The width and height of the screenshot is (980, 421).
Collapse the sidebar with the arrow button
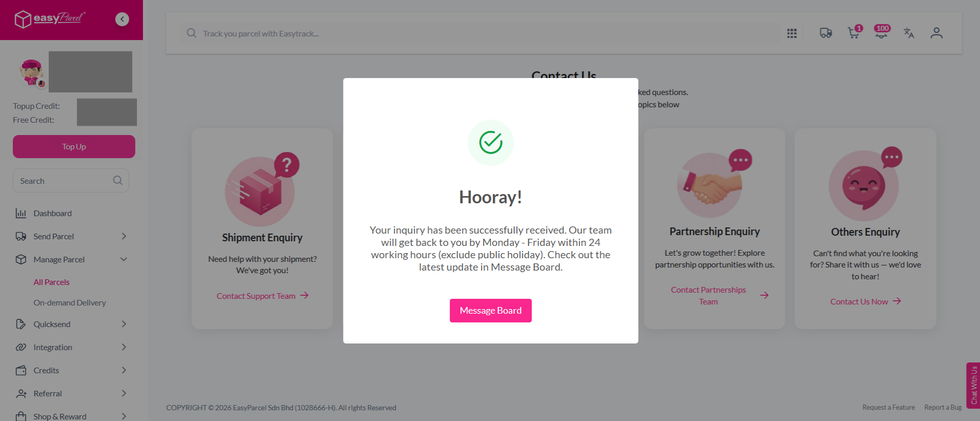click(122, 19)
